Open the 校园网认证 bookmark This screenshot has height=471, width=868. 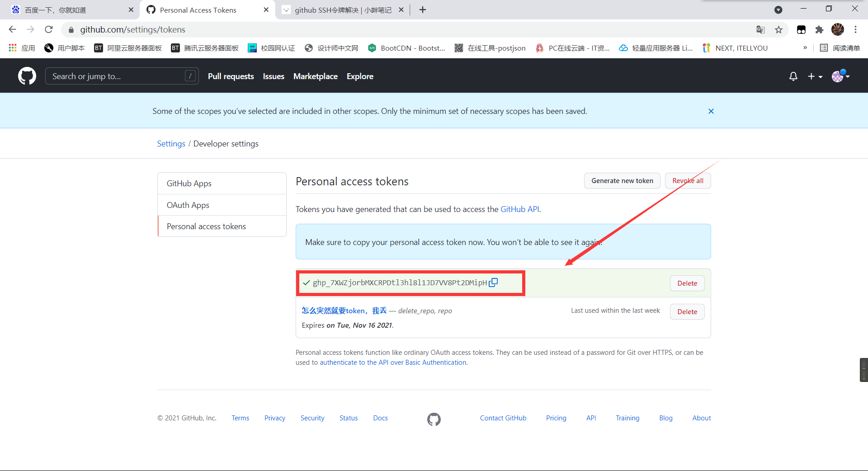pos(271,48)
